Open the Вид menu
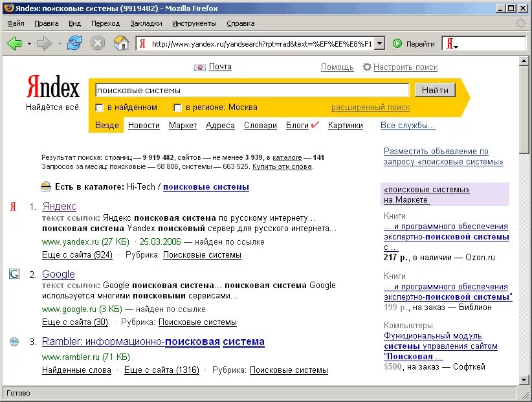Image resolution: width=532 pixels, height=402 pixels. point(74,23)
